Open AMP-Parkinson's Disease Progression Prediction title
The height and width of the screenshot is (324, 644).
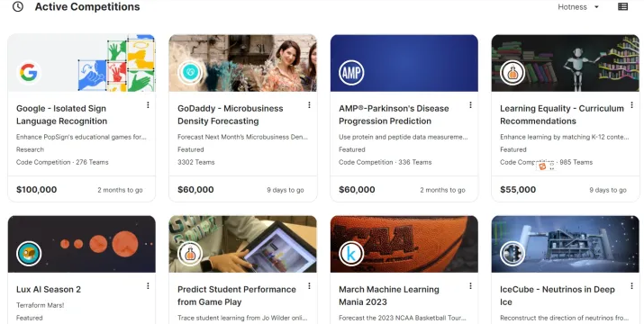[x=394, y=114]
